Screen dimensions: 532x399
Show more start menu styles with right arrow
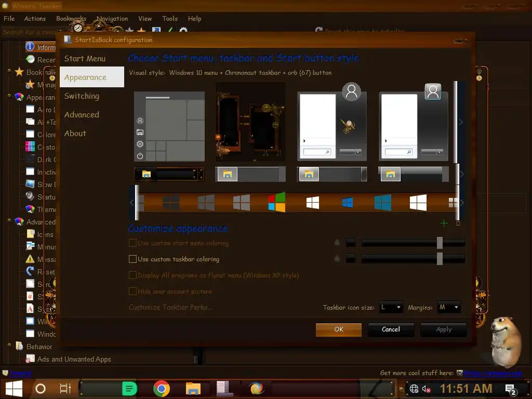[461, 122]
